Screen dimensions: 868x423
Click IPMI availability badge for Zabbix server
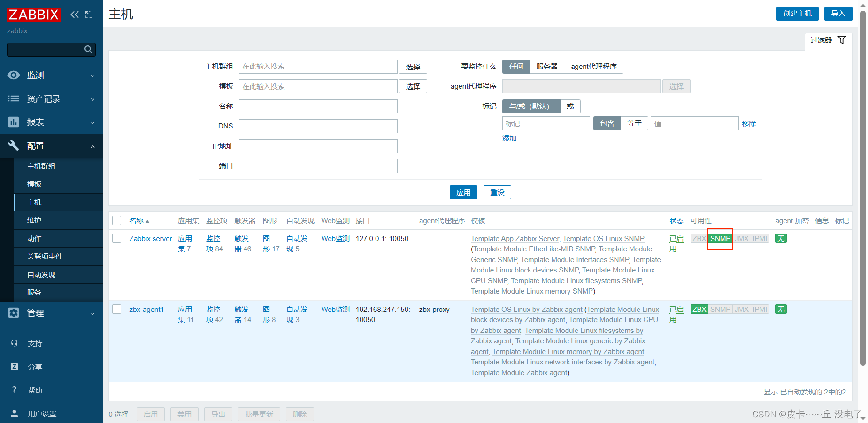coord(760,239)
